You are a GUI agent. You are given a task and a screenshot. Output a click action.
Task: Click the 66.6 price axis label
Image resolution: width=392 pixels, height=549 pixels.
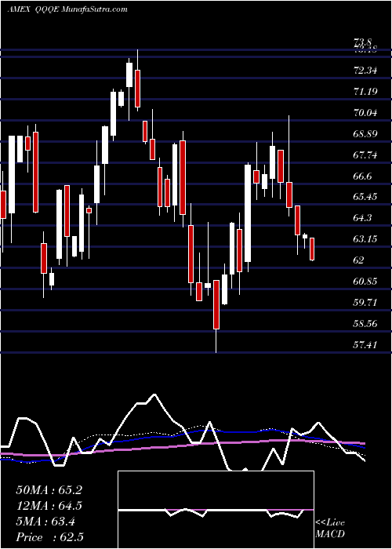[x=364, y=176]
